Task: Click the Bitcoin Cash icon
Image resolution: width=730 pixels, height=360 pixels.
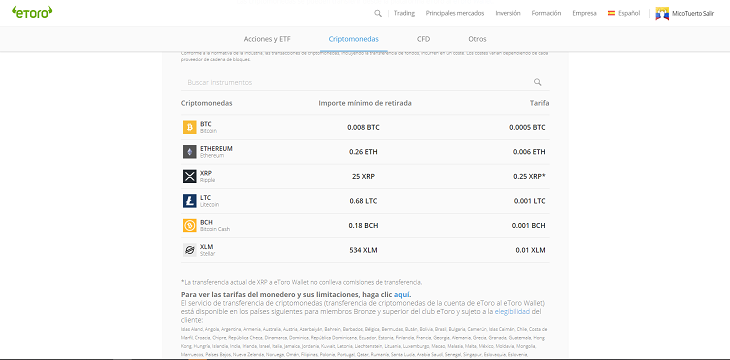Action: pyautogui.click(x=189, y=225)
